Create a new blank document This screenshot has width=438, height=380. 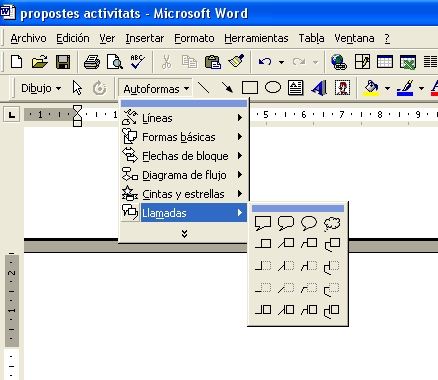16,62
